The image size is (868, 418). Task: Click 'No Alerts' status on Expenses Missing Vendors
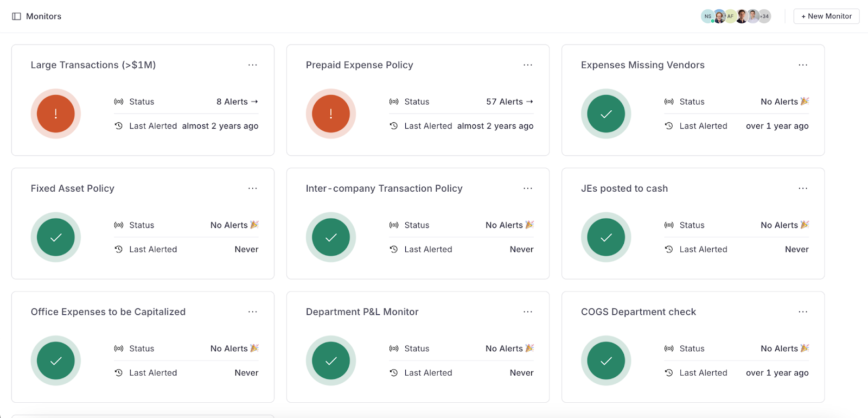(784, 102)
